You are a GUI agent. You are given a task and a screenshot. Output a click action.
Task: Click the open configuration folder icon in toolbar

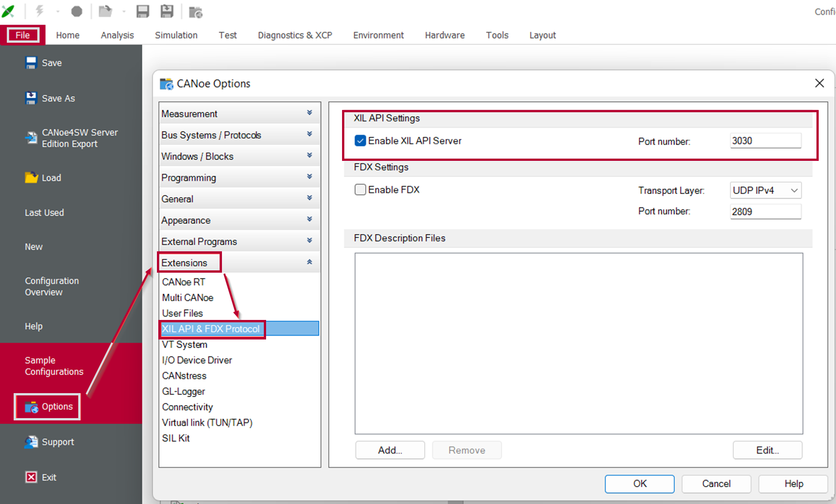coord(106,11)
